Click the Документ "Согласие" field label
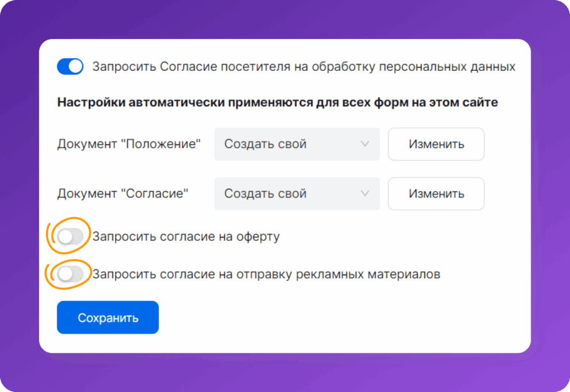The image size is (570, 392). point(123,193)
